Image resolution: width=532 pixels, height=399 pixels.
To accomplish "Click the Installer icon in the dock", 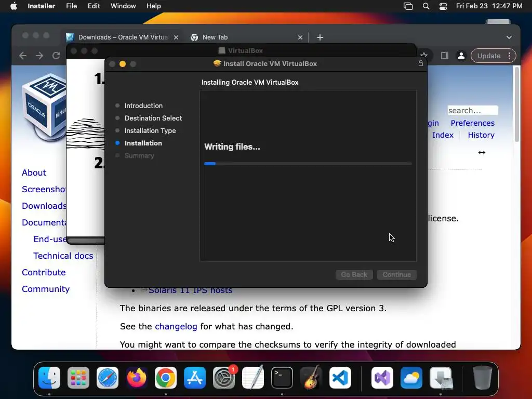I will coord(441,378).
